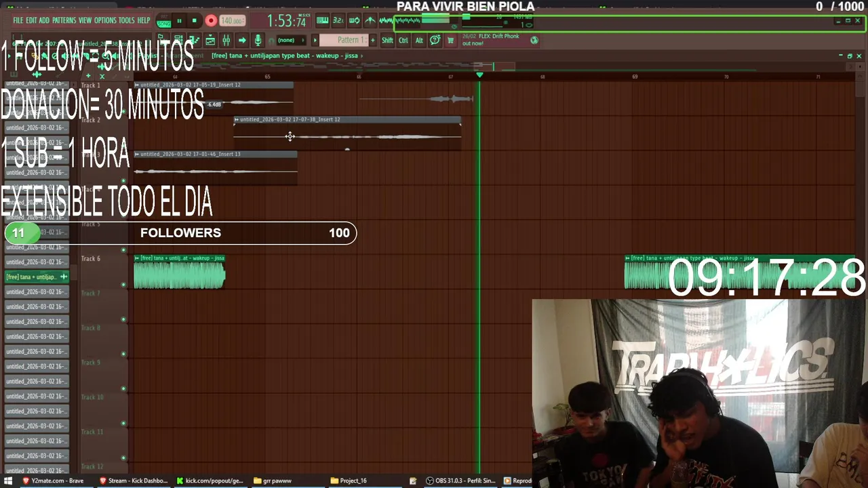Mute Track 11 via green dot
This screenshot has height=488, width=868.
123,457
